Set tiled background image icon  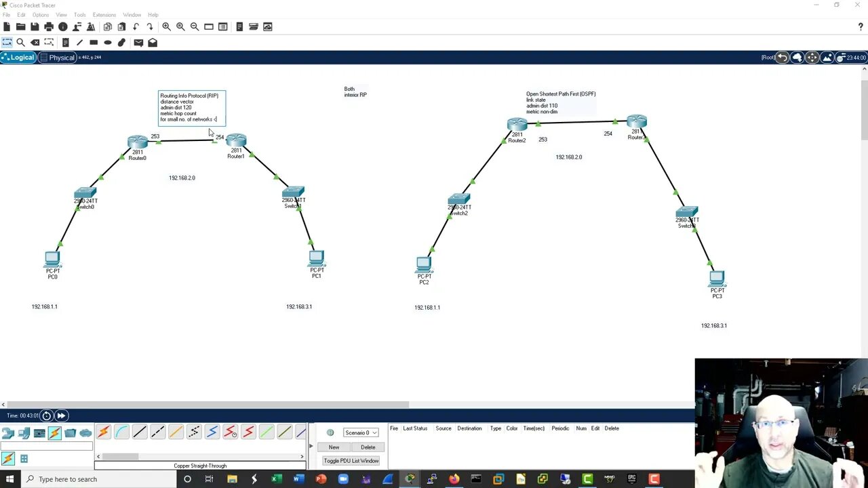tap(827, 58)
